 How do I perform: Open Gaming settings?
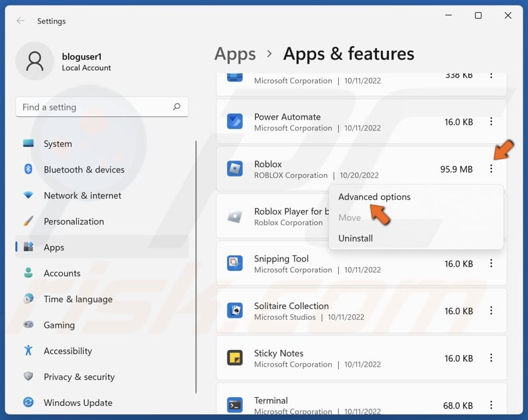coord(102,325)
